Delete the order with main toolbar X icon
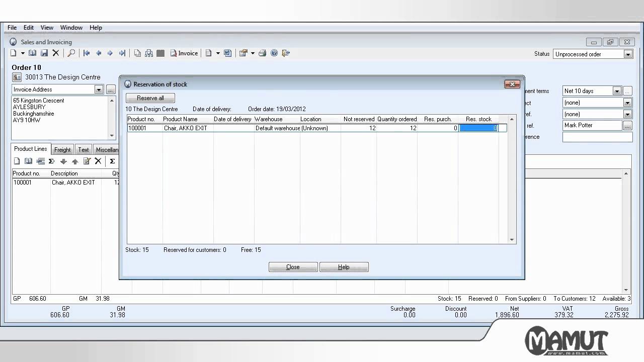The height and width of the screenshot is (362, 644). [56, 53]
